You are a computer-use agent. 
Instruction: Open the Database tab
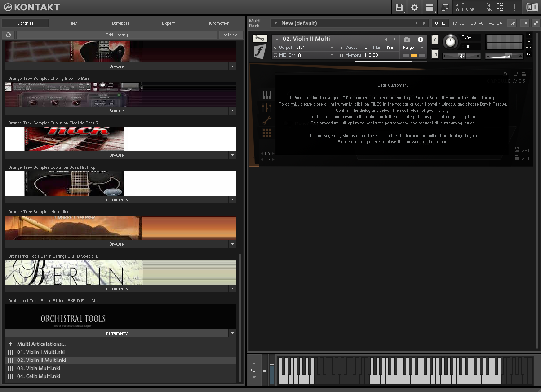tap(121, 23)
